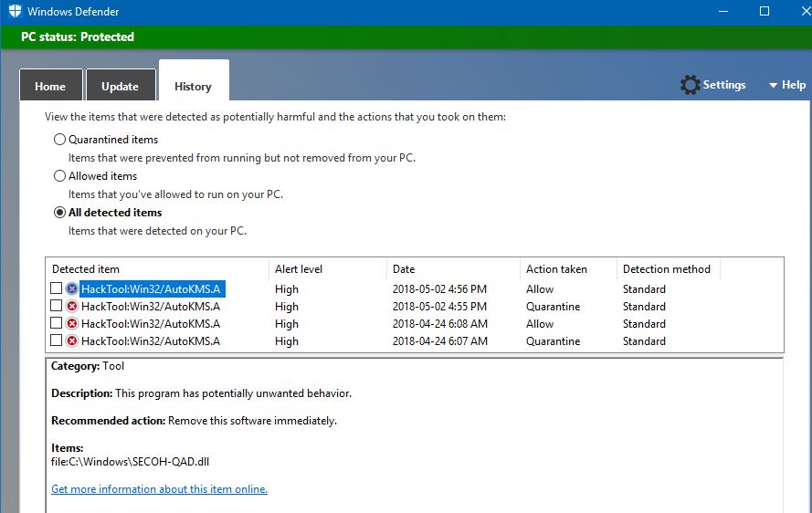Check the box for the 6:08 AM detection
Image resolution: width=812 pixels, height=513 pixels.
(57, 323)
